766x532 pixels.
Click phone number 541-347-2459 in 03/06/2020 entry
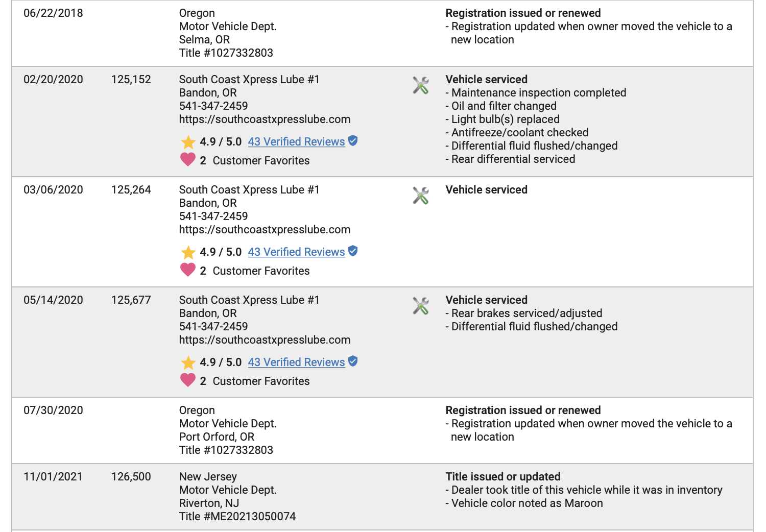213,216
